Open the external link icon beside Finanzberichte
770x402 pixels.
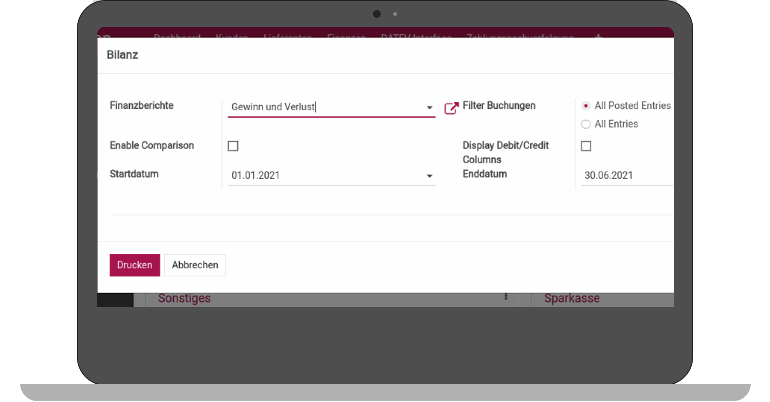tap(451, 107)
